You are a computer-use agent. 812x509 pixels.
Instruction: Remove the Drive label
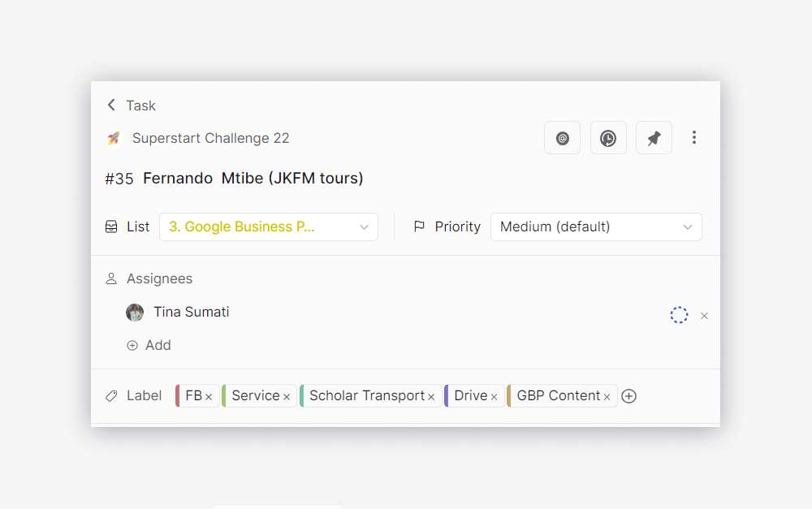(494, 397)
